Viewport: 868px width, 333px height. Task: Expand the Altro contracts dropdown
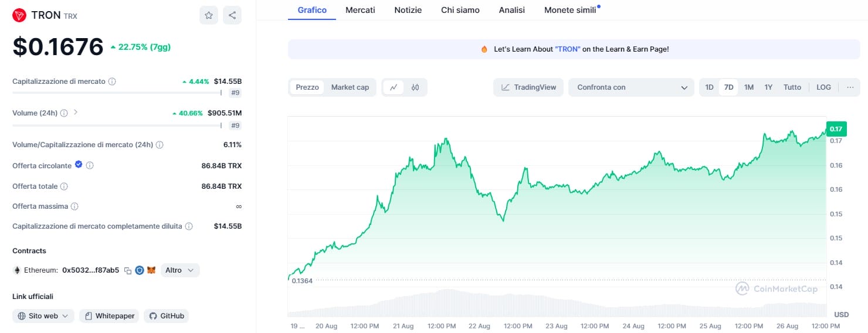click(x=180, y=270)
